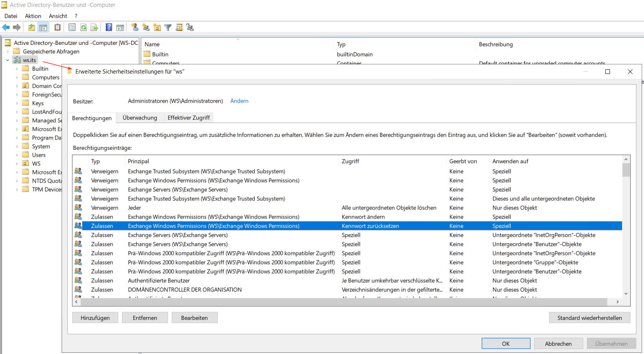Screen dimensions: 644x354
Task: Switch to the Effektiver Zugriff tab
Action: coord(189,118)
